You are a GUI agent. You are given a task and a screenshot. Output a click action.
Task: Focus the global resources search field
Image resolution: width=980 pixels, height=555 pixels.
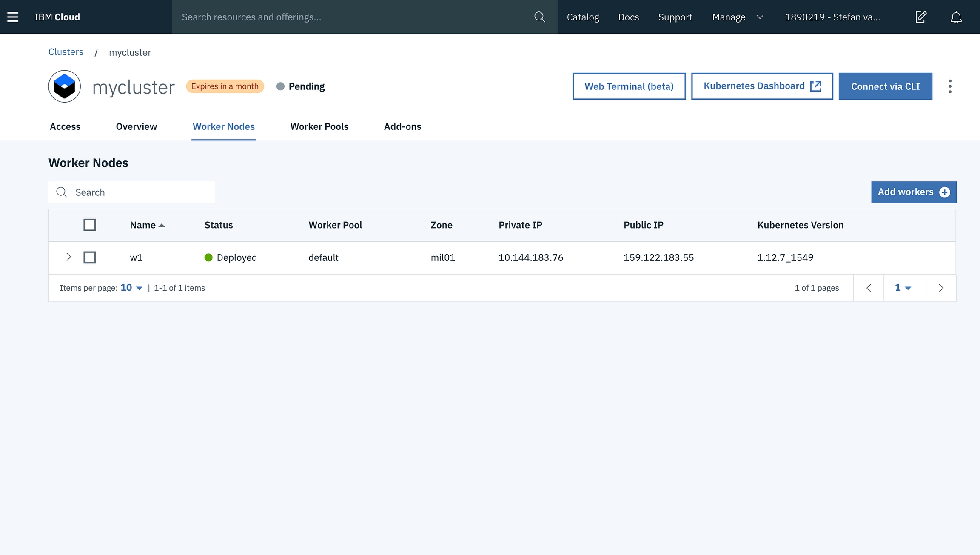(365, 17)
